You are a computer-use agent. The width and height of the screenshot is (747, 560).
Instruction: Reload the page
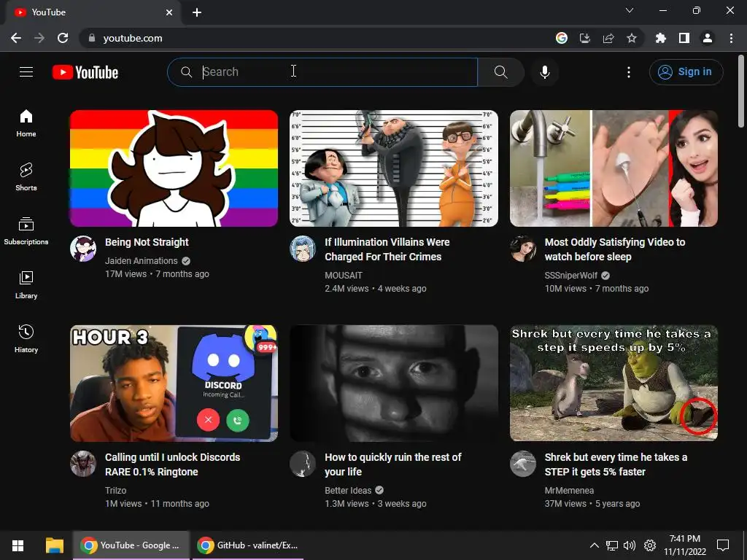[63, 38]
